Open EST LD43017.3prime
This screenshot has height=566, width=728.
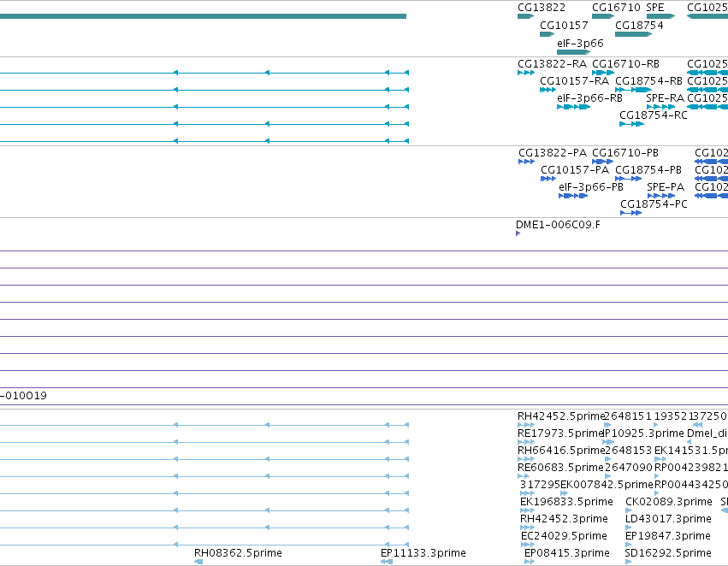[x=668, y=519]
